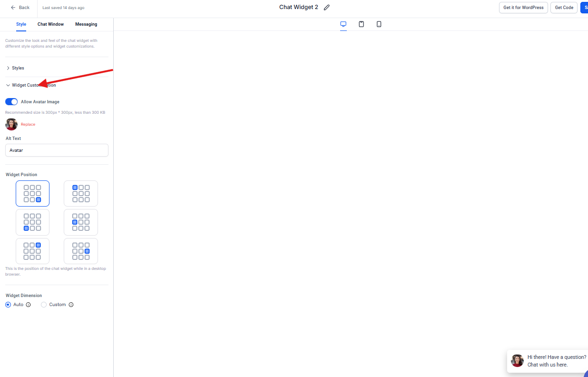This screenshot has height=377, width=588.
Task: Select Auto widget dimension
Action: (8, 305)
